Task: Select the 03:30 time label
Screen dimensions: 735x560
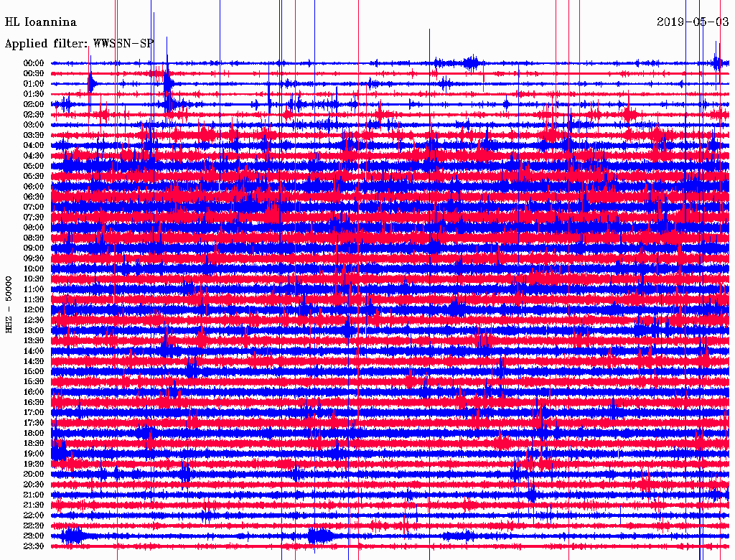Action: [34, 135]
